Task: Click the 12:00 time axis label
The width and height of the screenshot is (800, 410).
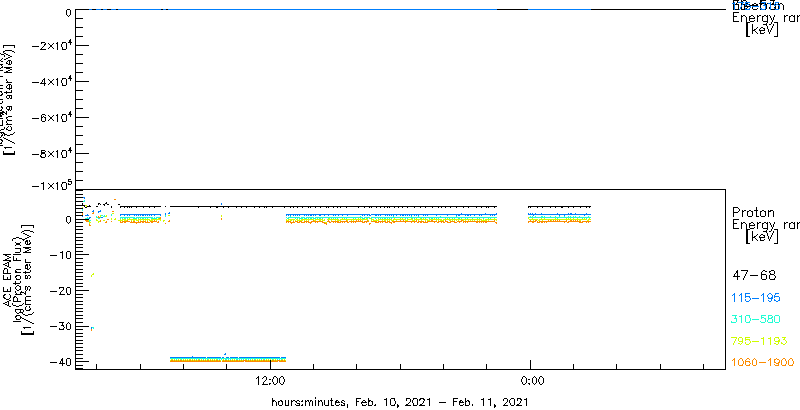Action: pyautogui.click(x=270, y=380)
